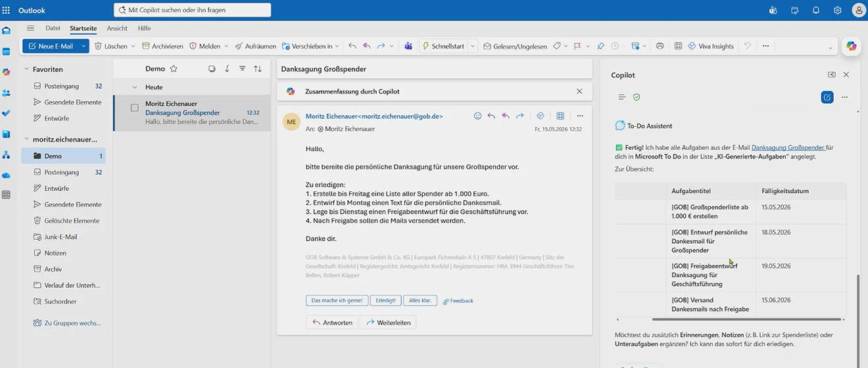Add a reaction with the smiley icon in the email header
Screen dimensions: 868x368
(478, 116)
